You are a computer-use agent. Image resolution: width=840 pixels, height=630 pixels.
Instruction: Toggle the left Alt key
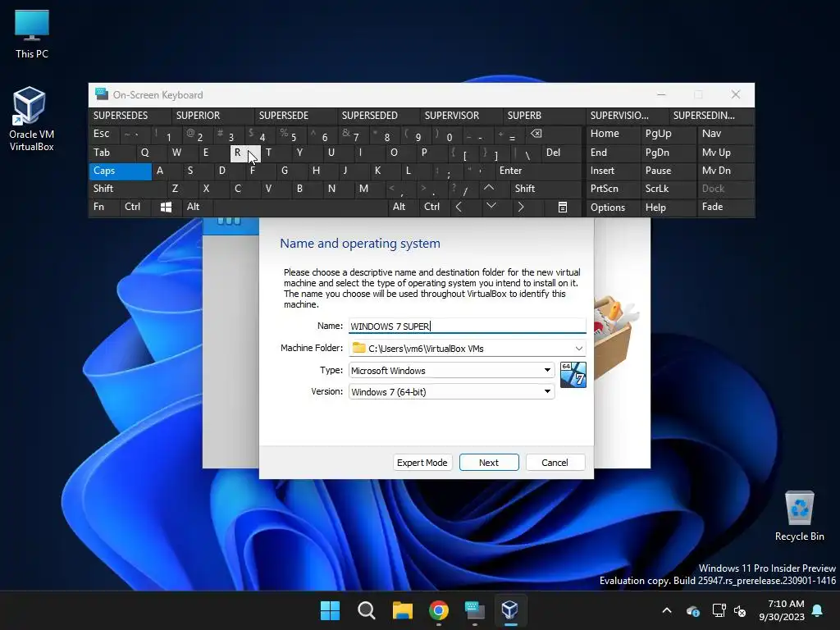point(198,207)
